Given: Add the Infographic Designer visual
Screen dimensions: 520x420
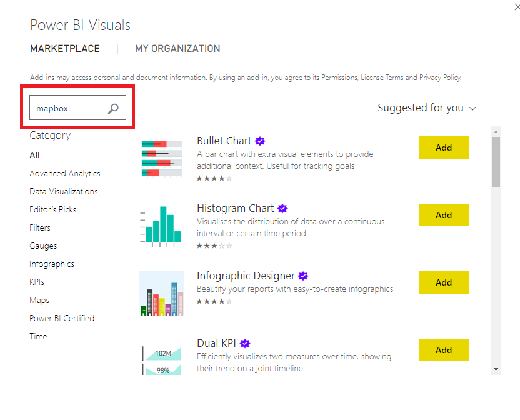Looking at the screenshot, I should click(443, 282).
